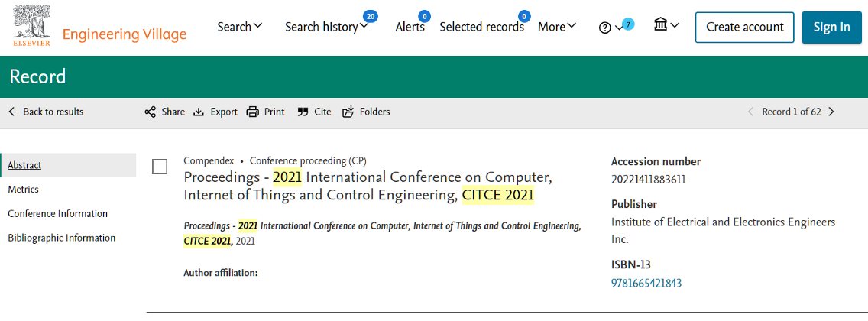
Task: Go Back to results
Action: tap(53, 112)
